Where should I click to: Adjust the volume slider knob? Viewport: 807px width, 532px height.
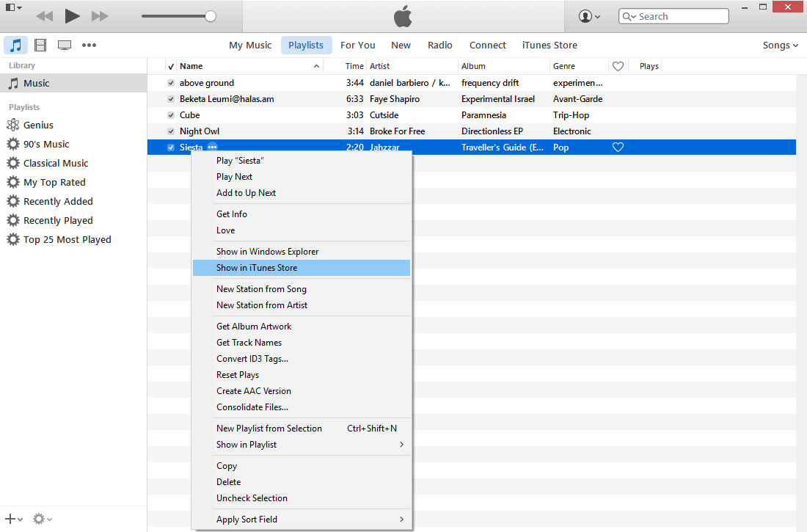coord(210,16)
